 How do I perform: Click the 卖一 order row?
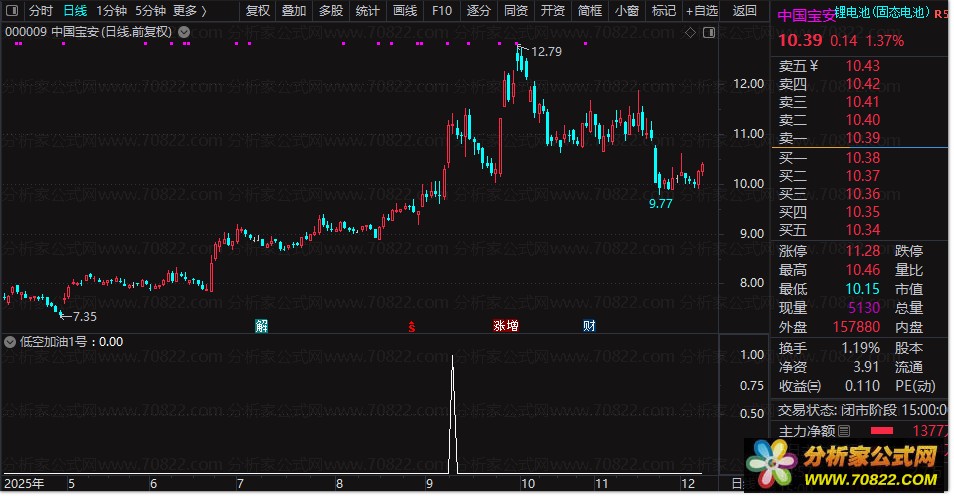[x=860, y=138]
